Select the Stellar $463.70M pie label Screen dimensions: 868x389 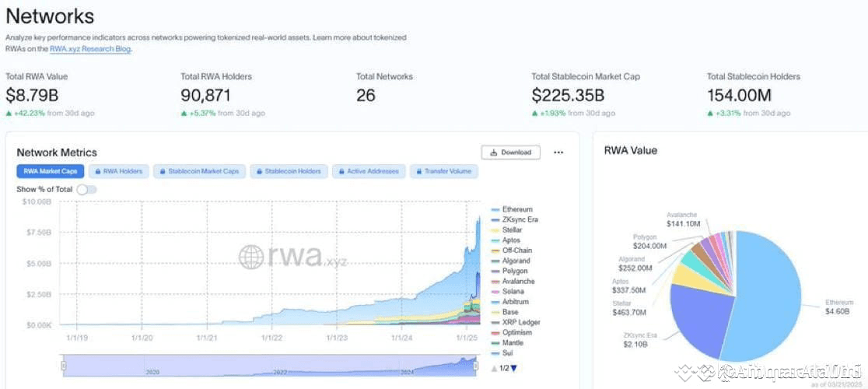tap(629, 309)
